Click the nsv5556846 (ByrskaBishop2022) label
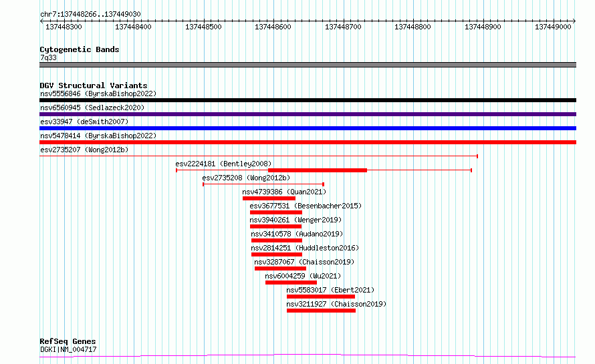The height and width of the screenshot is (364, 595). (x=98, y=94)
